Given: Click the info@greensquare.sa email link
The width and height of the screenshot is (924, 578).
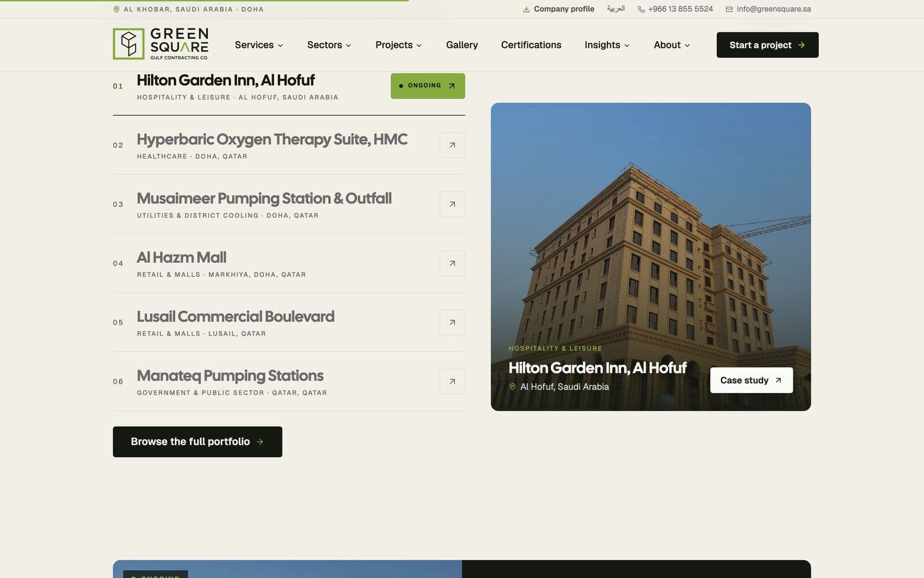Looking at the screenshot, I should [x=768, y=9].
